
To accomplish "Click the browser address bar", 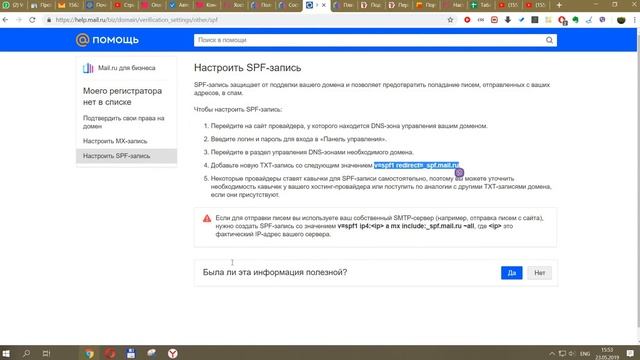I will (x=245, y=20).
